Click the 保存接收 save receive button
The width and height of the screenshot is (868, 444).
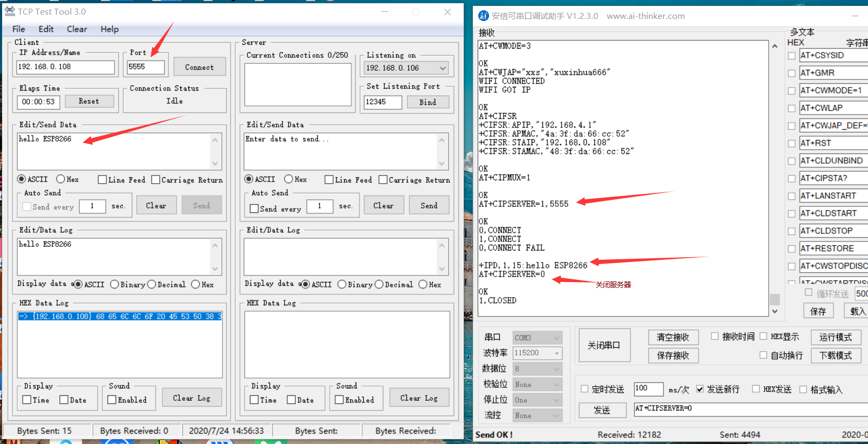[673, 355]
